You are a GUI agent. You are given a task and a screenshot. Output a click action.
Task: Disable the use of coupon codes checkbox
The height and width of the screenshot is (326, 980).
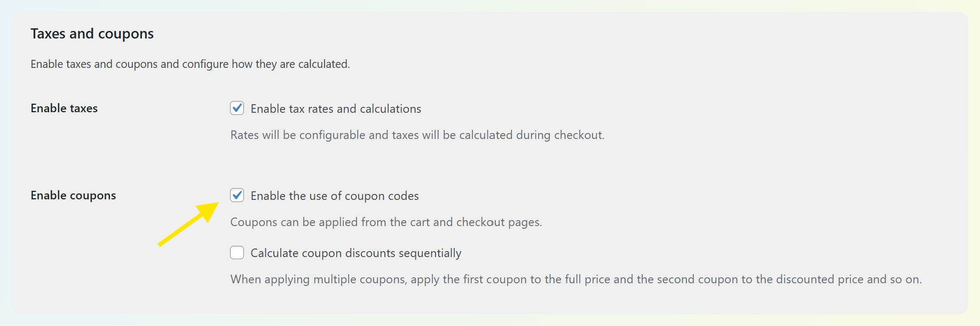(237, 196)
